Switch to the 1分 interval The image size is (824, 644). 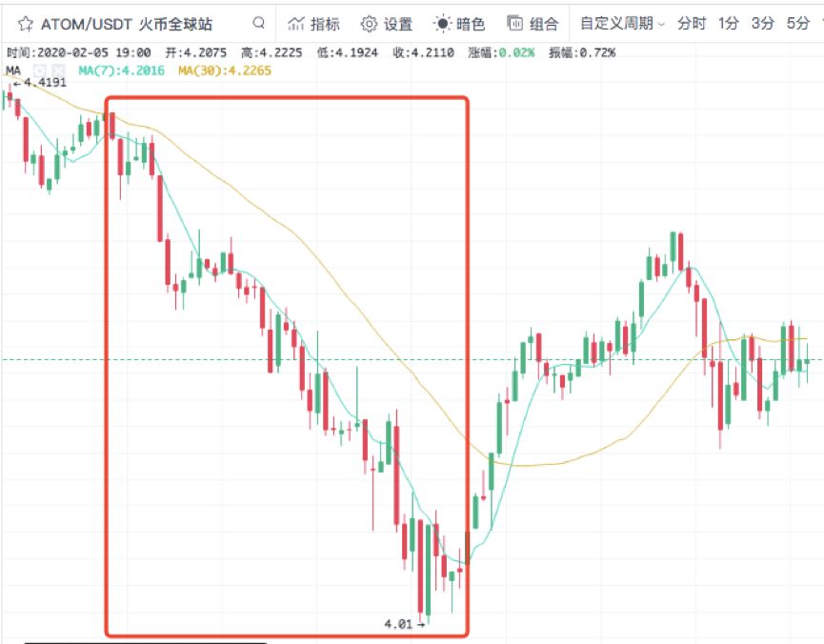click(x=729, y=24)
